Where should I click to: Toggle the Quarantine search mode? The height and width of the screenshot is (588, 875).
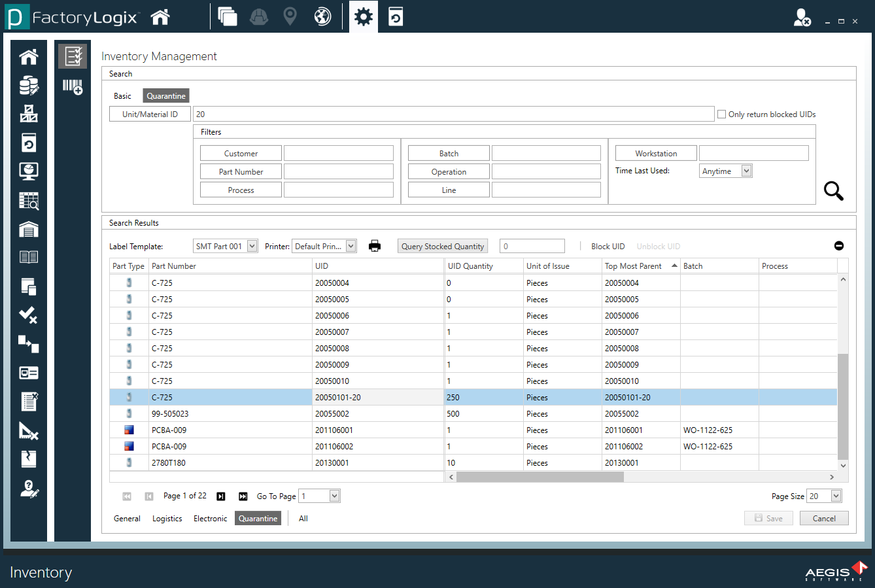(x=165, y=95)
